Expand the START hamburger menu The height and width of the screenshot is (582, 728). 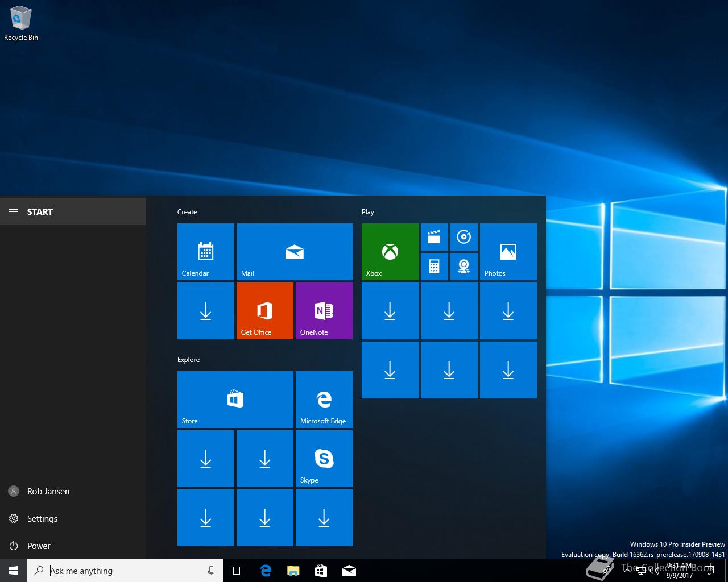(14, 211)
